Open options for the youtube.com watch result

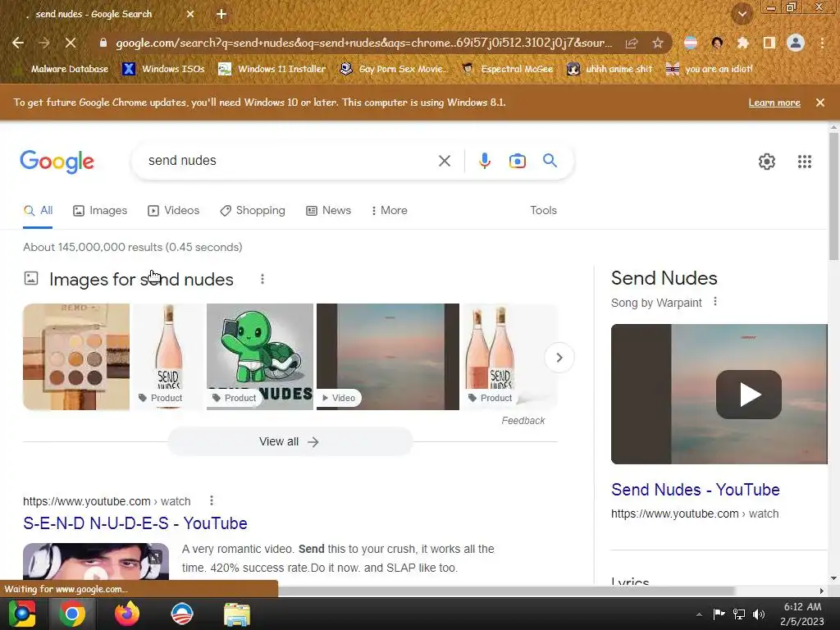point(212,501)
